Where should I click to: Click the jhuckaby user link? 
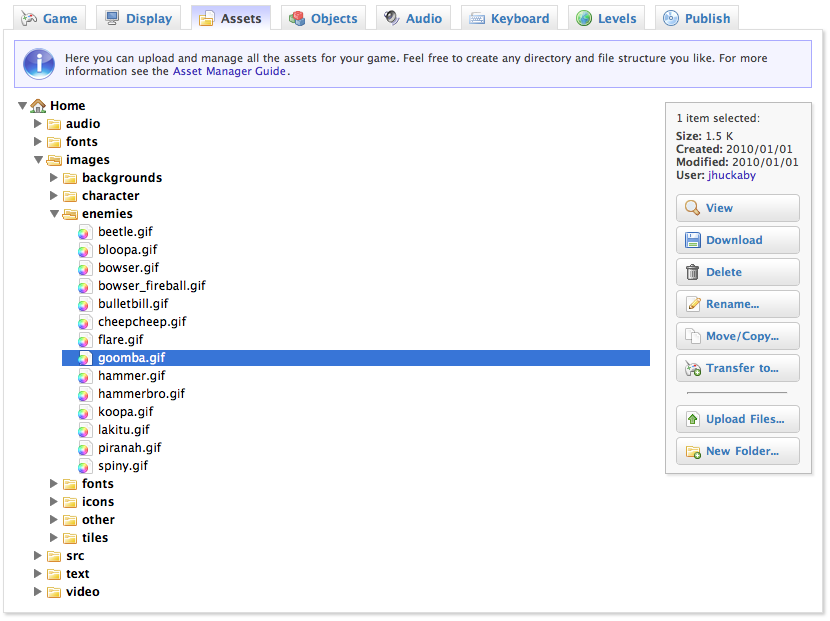pyautogui.click(x=731, y=175)
